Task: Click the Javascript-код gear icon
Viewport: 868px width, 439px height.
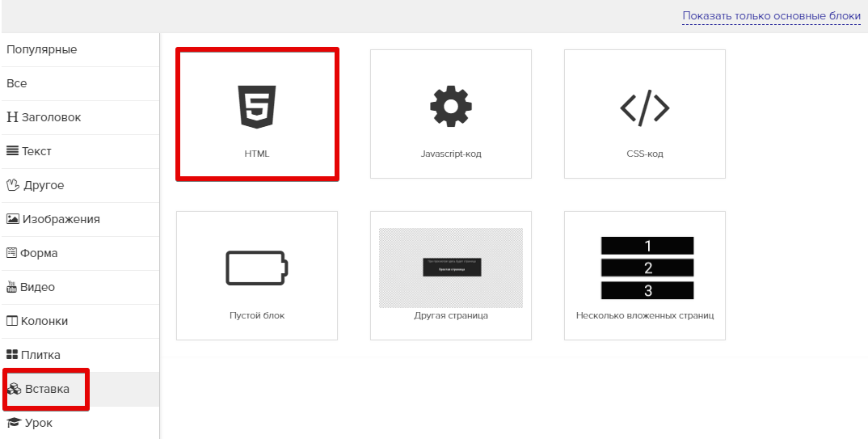Action: [450, 106]
